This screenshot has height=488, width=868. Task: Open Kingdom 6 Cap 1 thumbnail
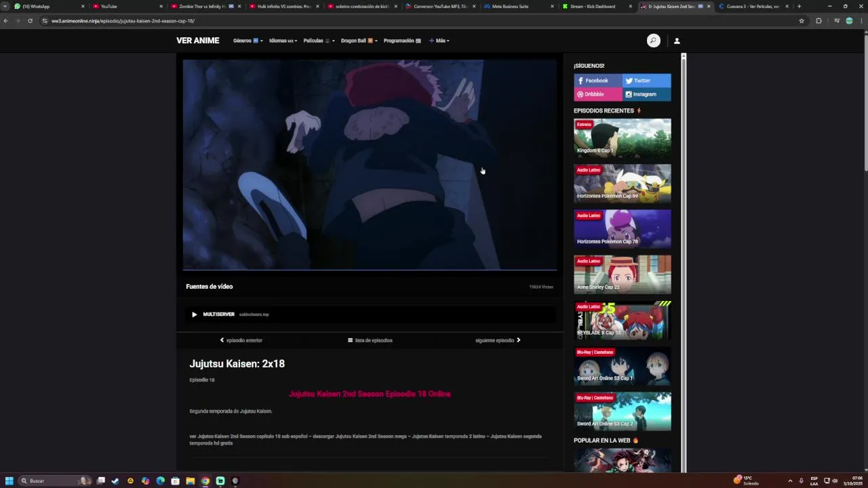coord(623,138)
